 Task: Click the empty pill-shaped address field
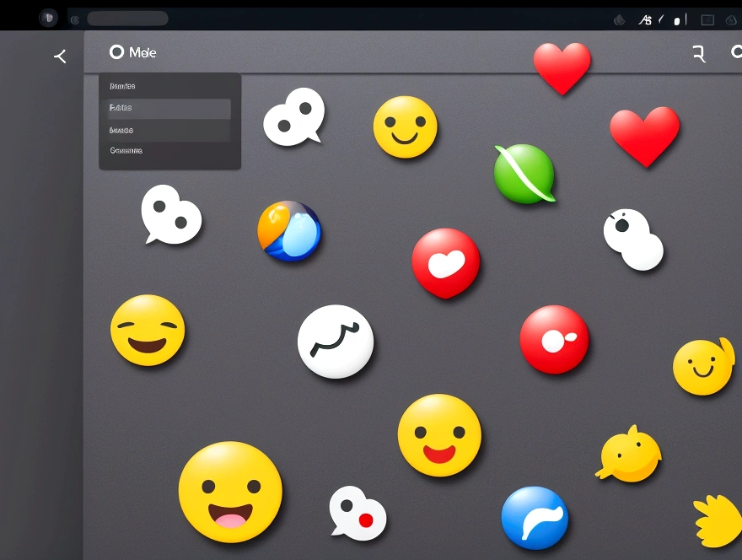coord(128,19)
